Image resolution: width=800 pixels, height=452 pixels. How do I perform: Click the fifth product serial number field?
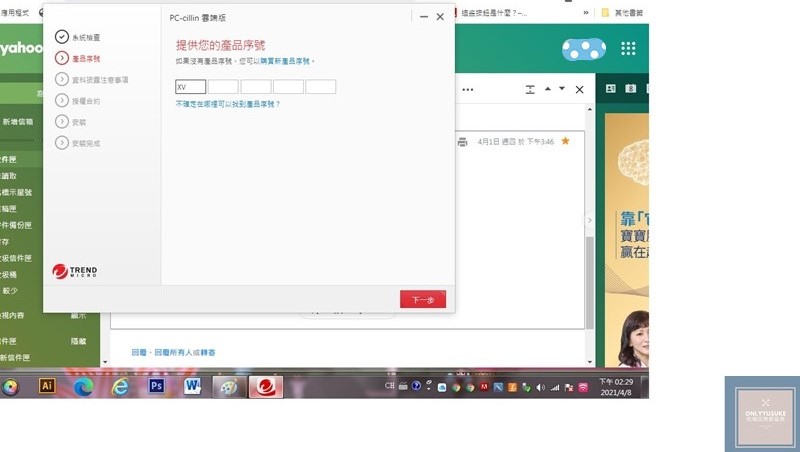320,87
